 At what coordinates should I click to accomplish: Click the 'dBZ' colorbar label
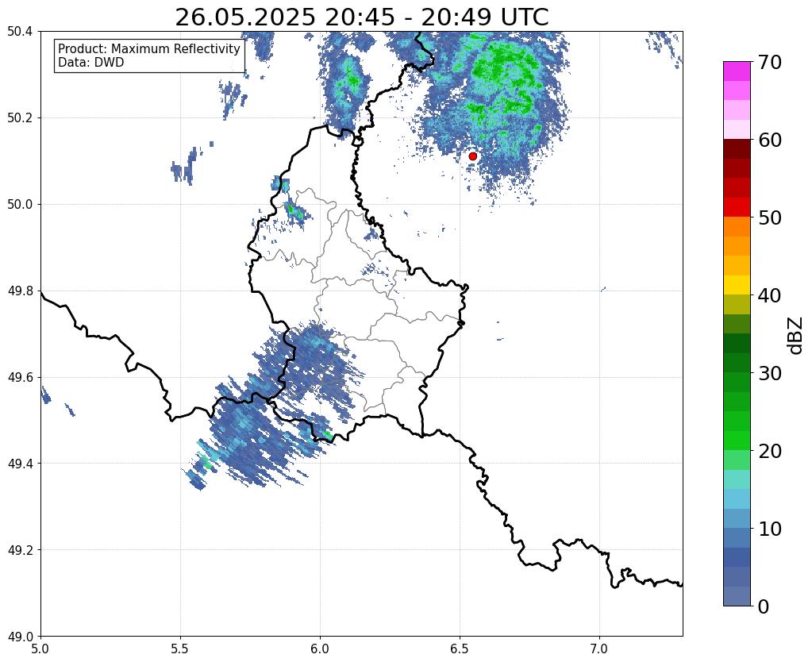coord(796,335)
